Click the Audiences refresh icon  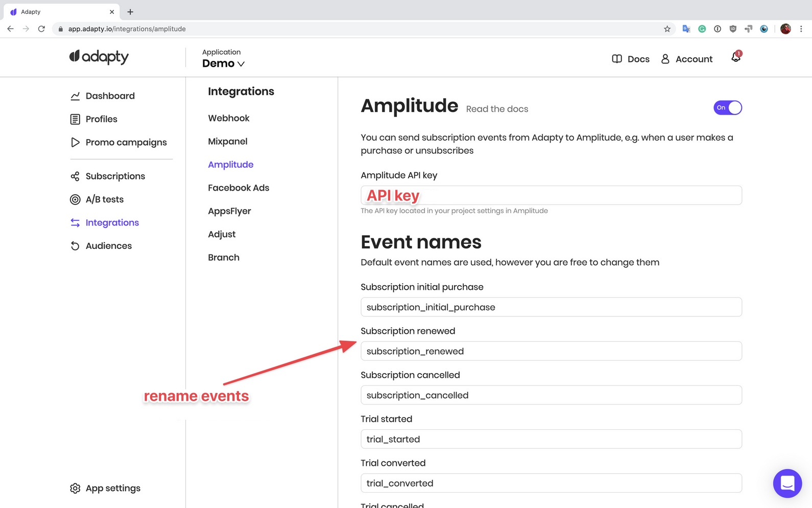(x=75, y=246)
